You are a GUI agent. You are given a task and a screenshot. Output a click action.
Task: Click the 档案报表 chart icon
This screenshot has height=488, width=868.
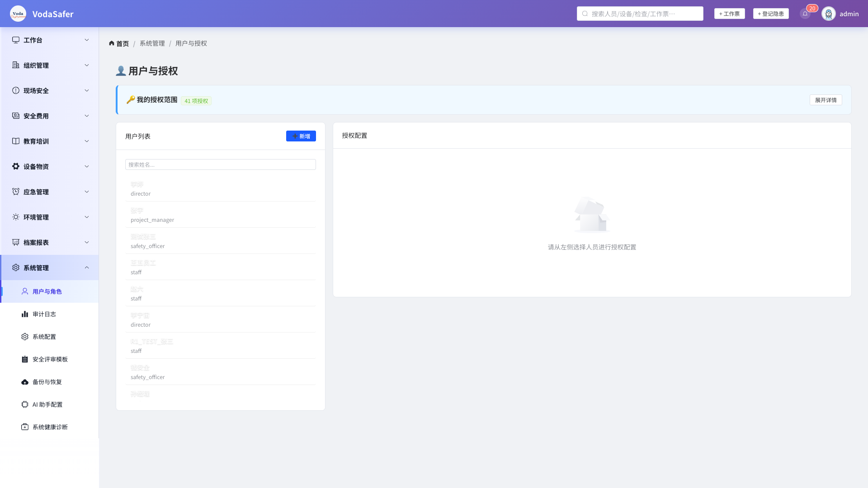[x=16, y=242]
